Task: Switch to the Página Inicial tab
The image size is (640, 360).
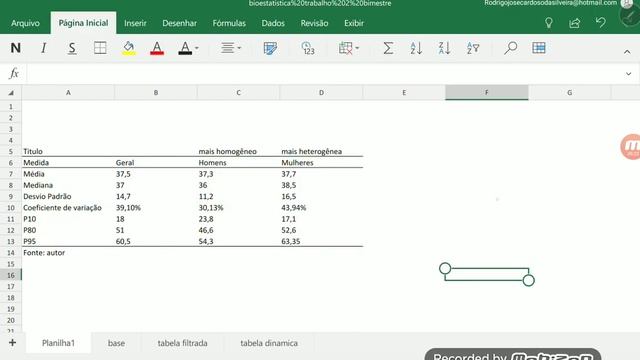Action: click(x=83, y=23)
